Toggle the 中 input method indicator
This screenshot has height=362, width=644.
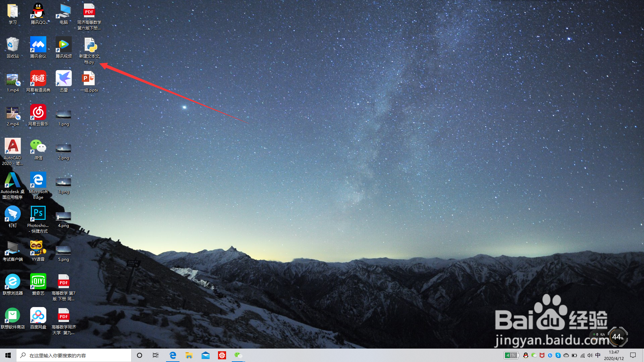[598, 355]
